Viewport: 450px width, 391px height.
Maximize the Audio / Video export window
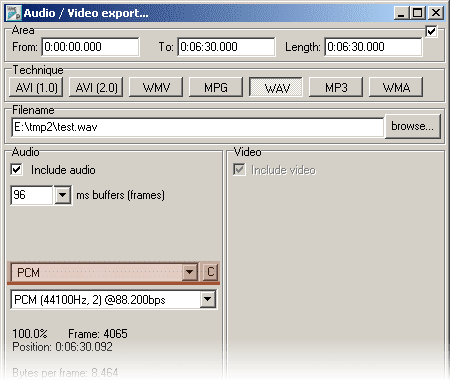[x=417, y=13]
